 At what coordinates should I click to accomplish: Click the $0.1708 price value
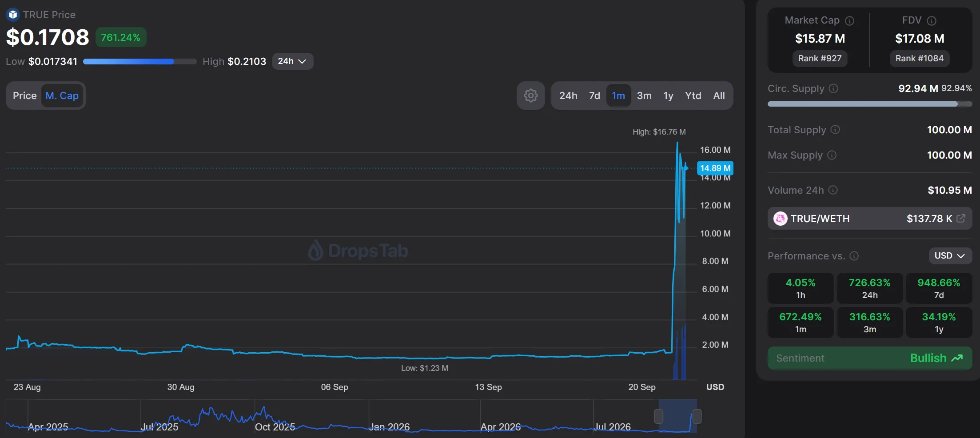click(48, 37)
